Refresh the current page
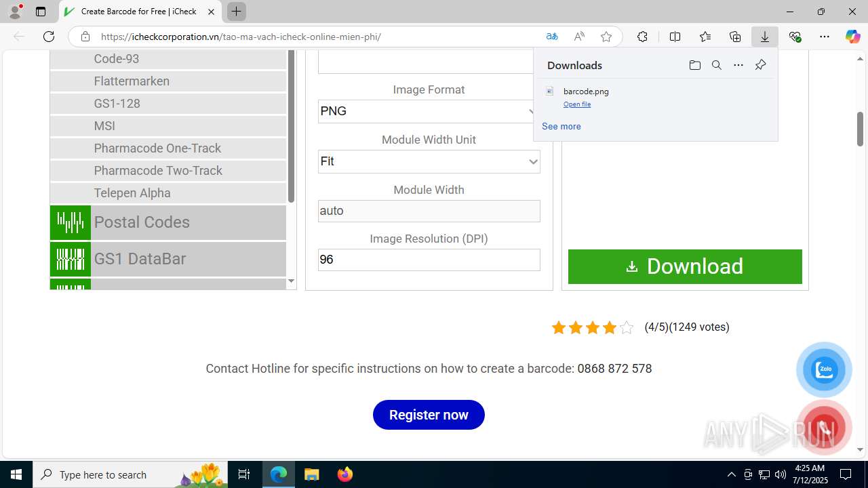This screenshot has height=488, width=868. [x=49, y=37]
